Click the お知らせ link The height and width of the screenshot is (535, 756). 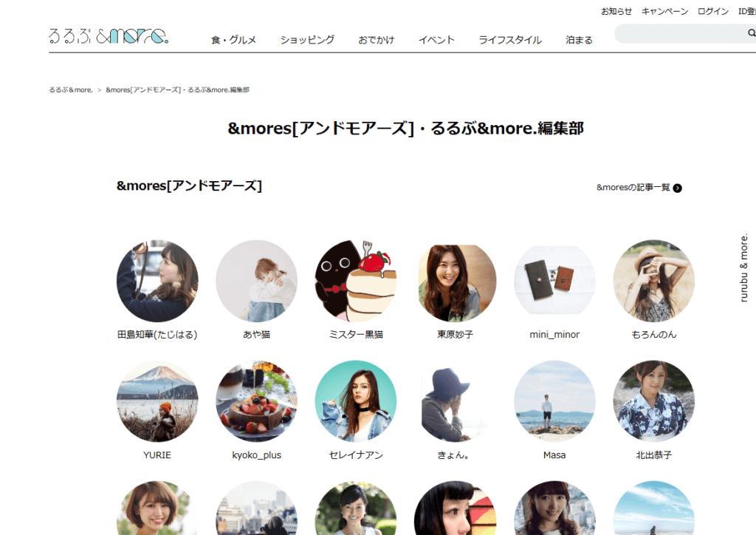[x=616, y=11]
